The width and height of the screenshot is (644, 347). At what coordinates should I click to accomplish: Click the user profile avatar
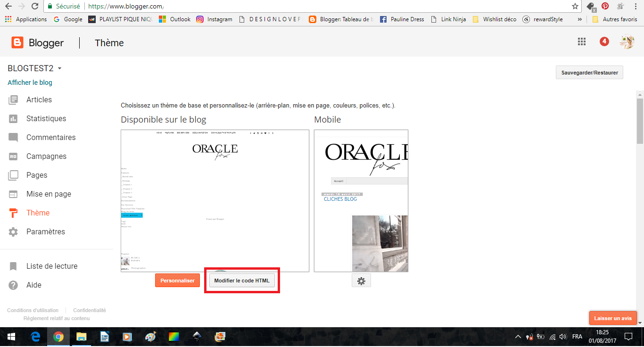point(627,42)
